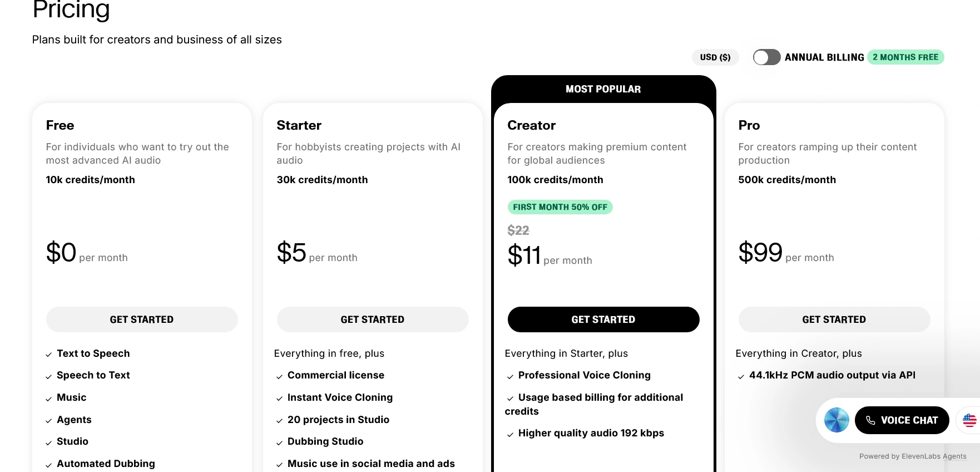Click the checkmark beside Professional Voice Cloning
The image size is (980, 472).
pos(511,376)
